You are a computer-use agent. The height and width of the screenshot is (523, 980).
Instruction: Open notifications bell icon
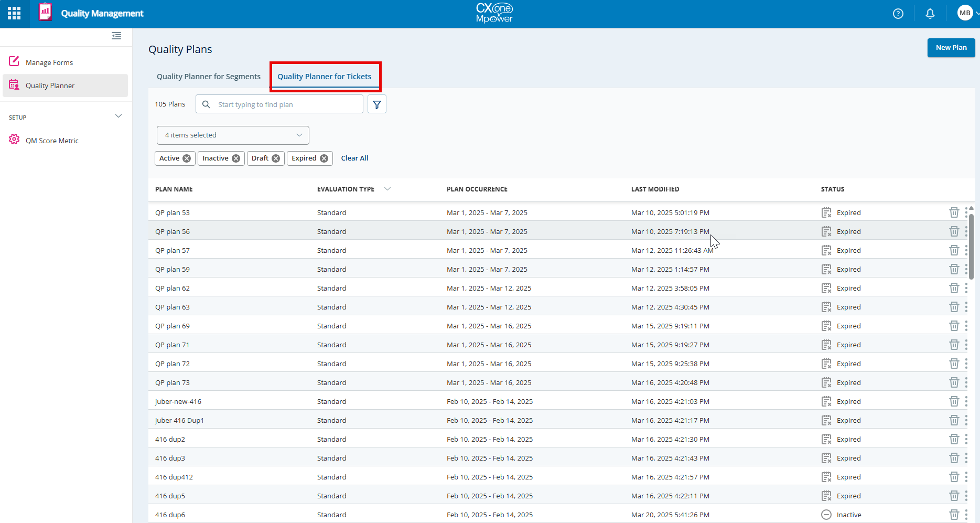tap(930, 14)
